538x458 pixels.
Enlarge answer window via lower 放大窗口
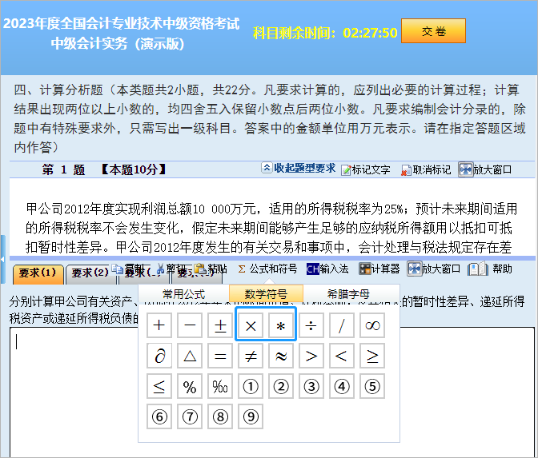click(434, 269)
